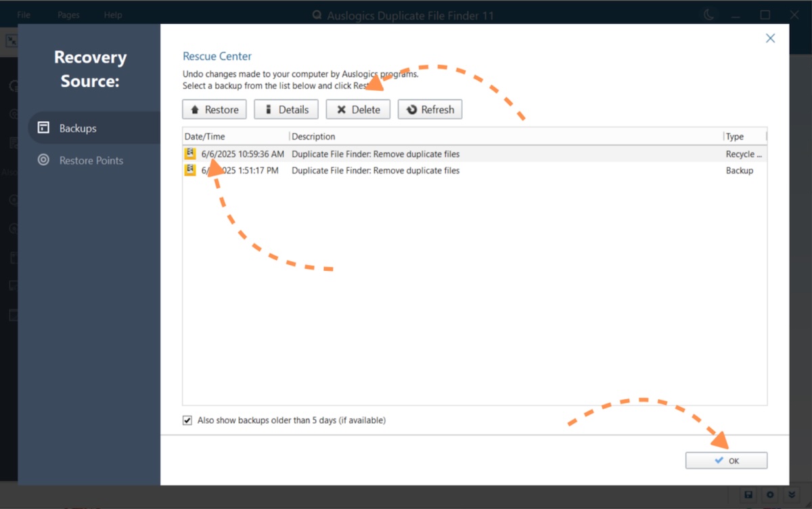812x509 pixels.
Task: Refresh the backups list
Action: [x=430, y=110]
